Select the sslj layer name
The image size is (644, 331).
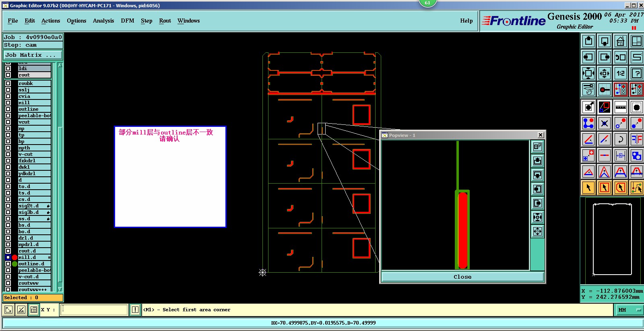tap(35, 90)
